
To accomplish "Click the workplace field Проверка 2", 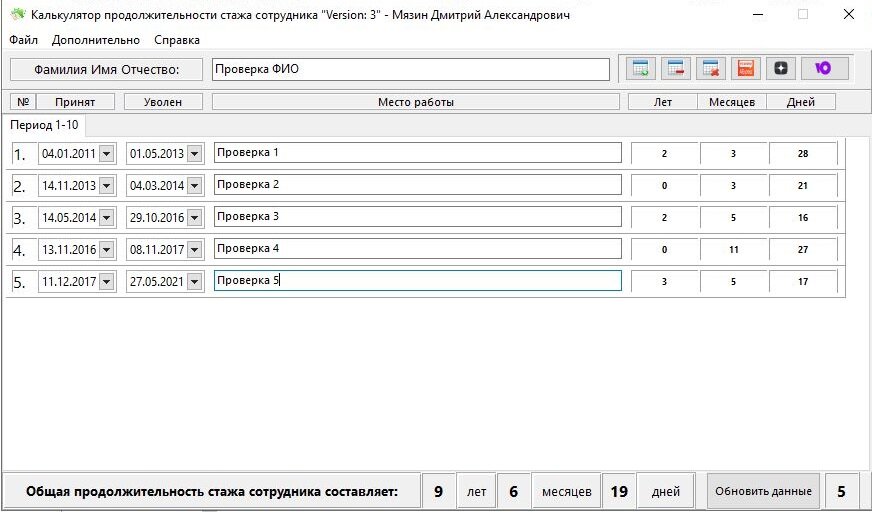I will 418,185.
